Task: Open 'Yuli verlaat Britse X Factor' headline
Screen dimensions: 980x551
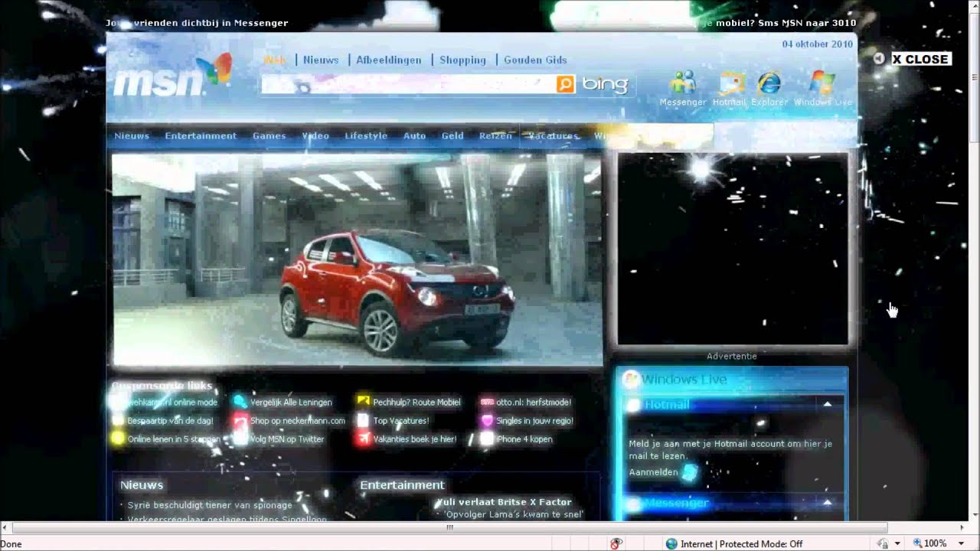Action: (504, 502)
